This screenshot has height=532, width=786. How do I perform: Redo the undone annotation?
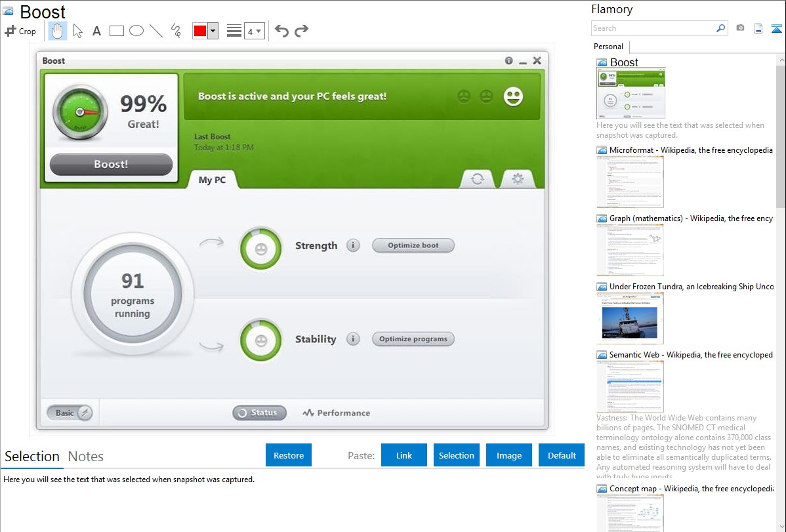coord(301,31)
